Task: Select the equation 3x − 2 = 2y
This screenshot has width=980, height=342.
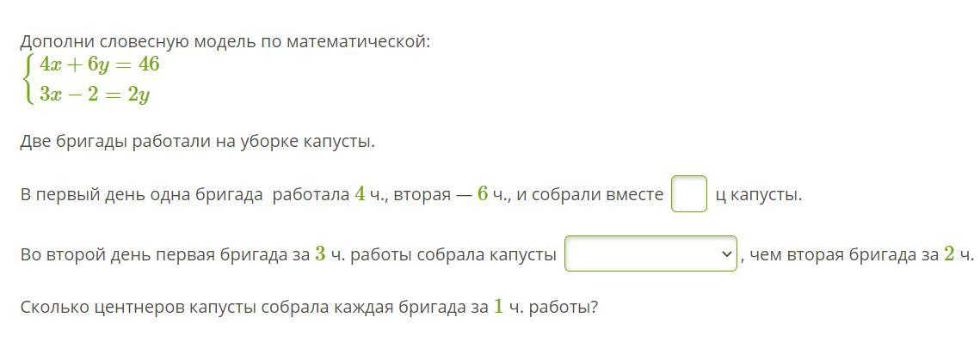Action: coord(95,95)
